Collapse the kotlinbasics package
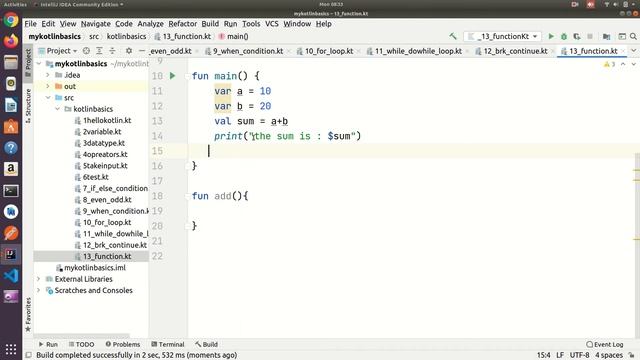Screen dimensions: 640x360 [x=58, y=109]
